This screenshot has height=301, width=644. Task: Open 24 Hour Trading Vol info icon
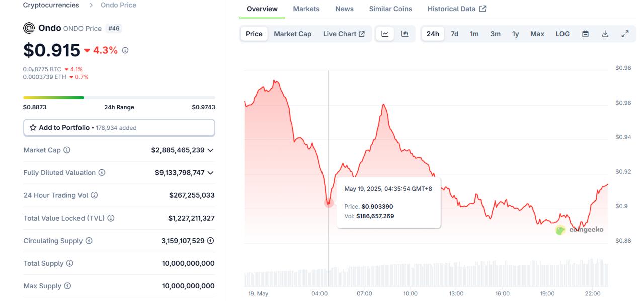(x=94, y=195)
